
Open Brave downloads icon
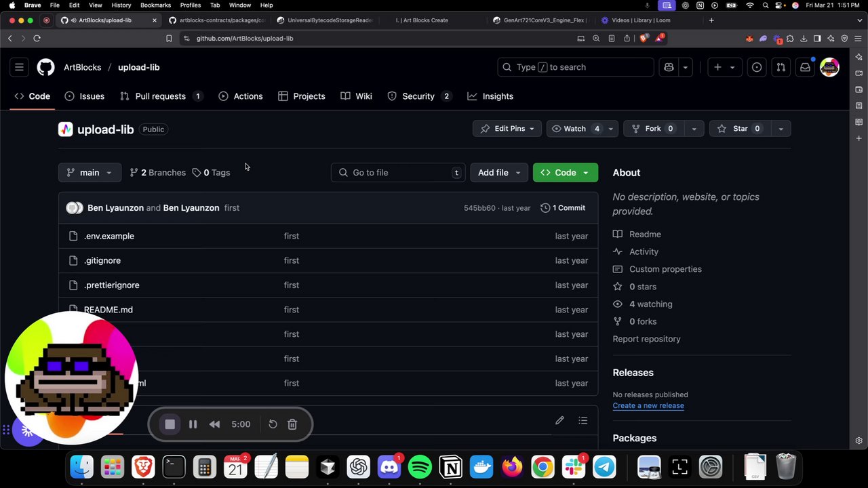(804, 39)
